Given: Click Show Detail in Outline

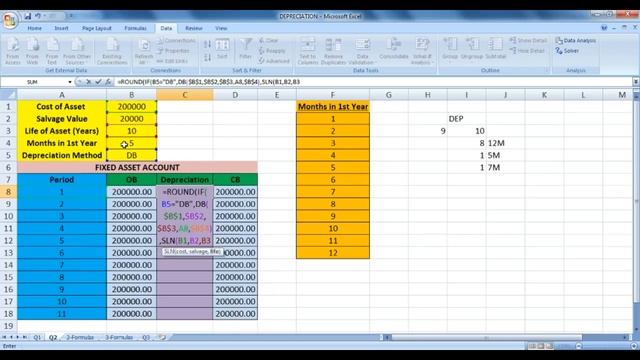Looking at the screenshot, I should [x=529, y=40].
